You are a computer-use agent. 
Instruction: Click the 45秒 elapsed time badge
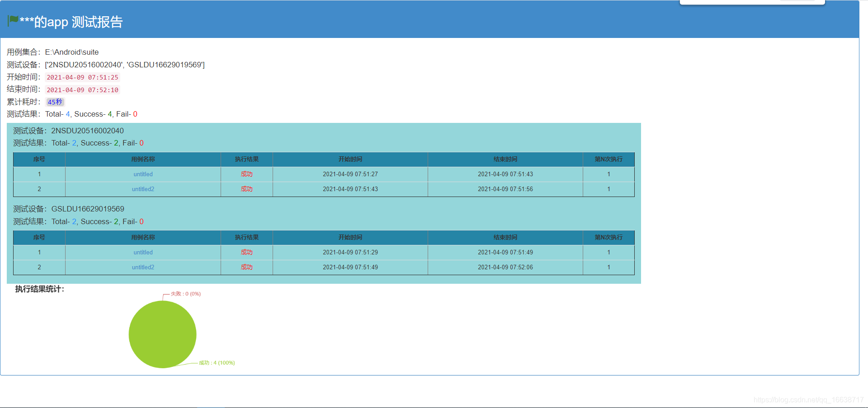pyautogui.click(x=55, y=102)
